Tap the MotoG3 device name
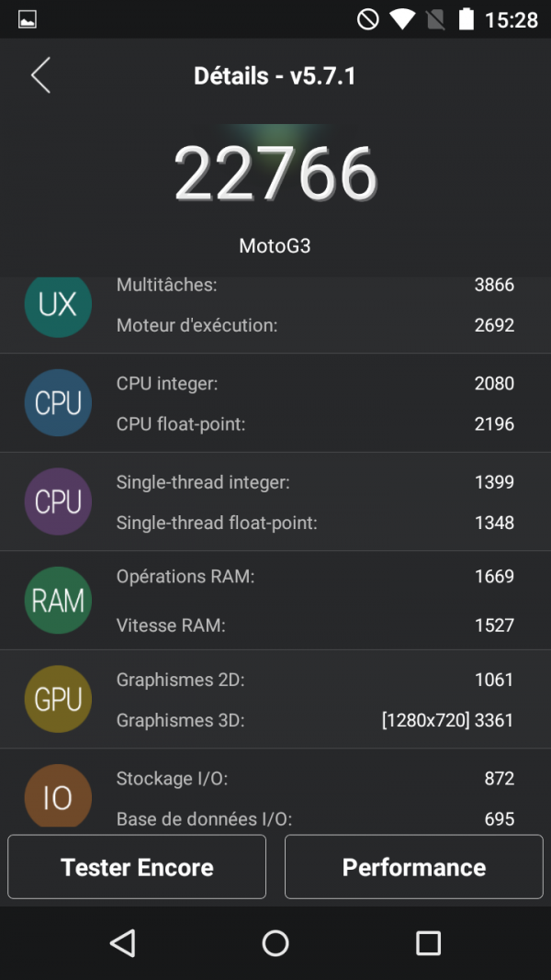Viewport: 551px width, 980px height. pyautogui.click(x=275, y=246)
